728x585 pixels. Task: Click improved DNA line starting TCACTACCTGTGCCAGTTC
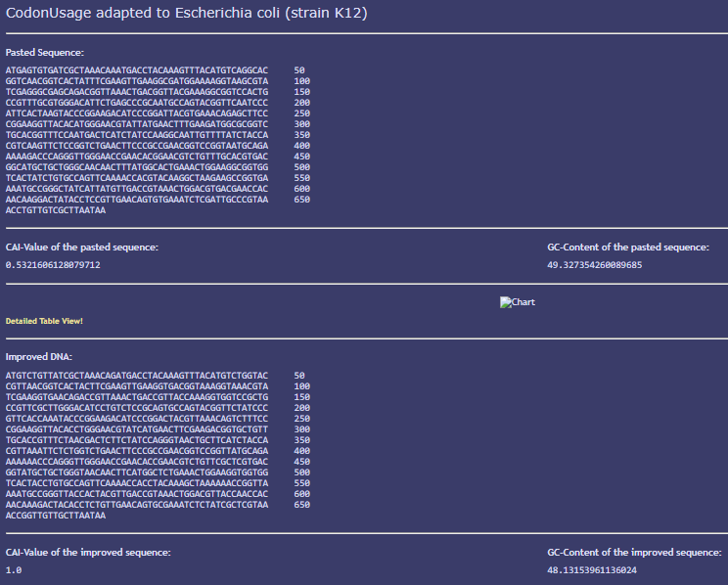pos(137,483)
